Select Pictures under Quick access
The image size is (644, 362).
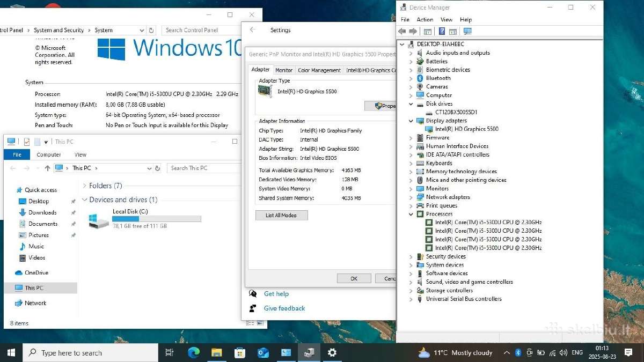point(39,235)
